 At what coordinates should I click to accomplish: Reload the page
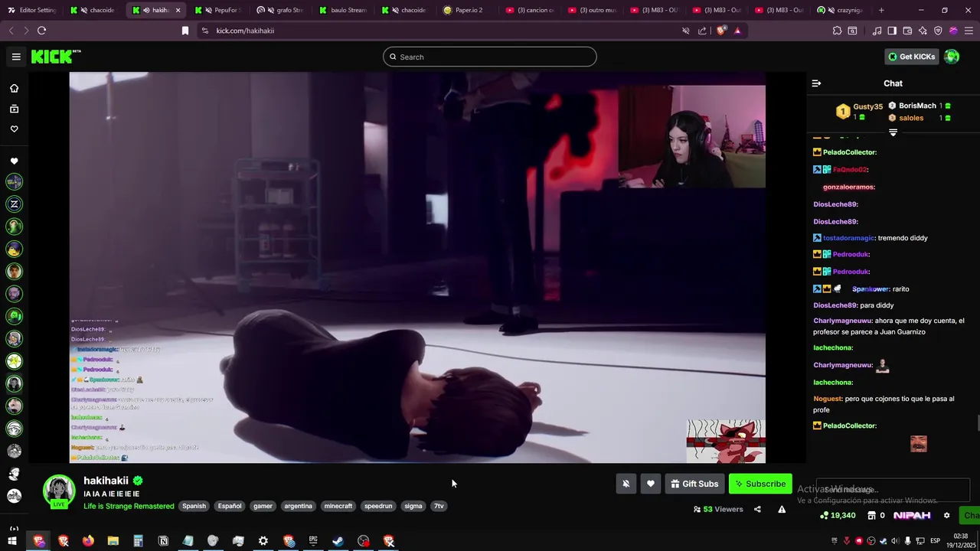(41, 31)
